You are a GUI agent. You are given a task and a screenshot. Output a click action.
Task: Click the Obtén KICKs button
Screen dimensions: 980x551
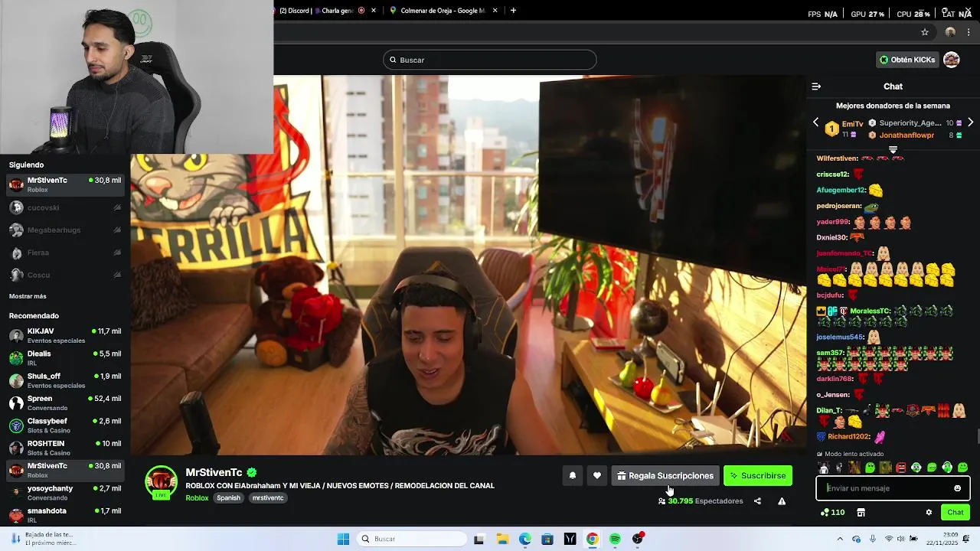(907, 60)
